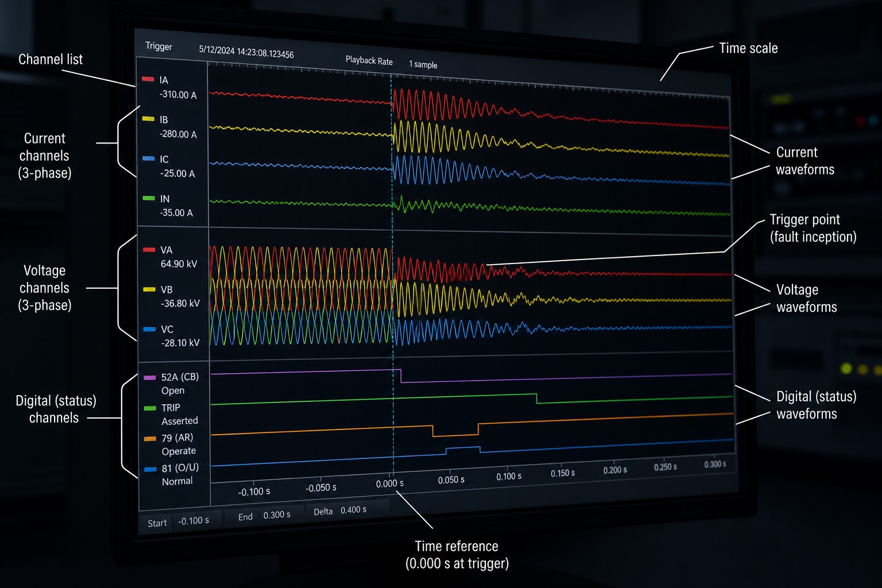Click the 0.000 s time axis marker
882x588 pixels.
click(390, 483)
